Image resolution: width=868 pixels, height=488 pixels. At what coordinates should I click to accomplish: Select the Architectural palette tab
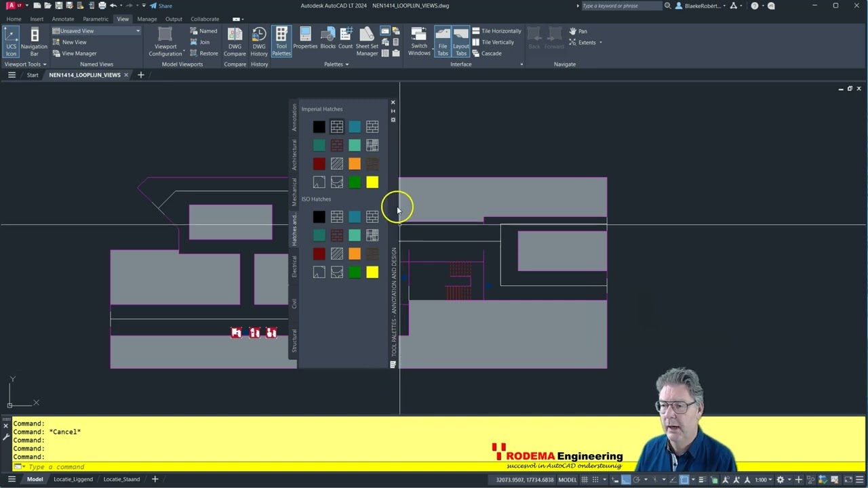pos(294,155)
